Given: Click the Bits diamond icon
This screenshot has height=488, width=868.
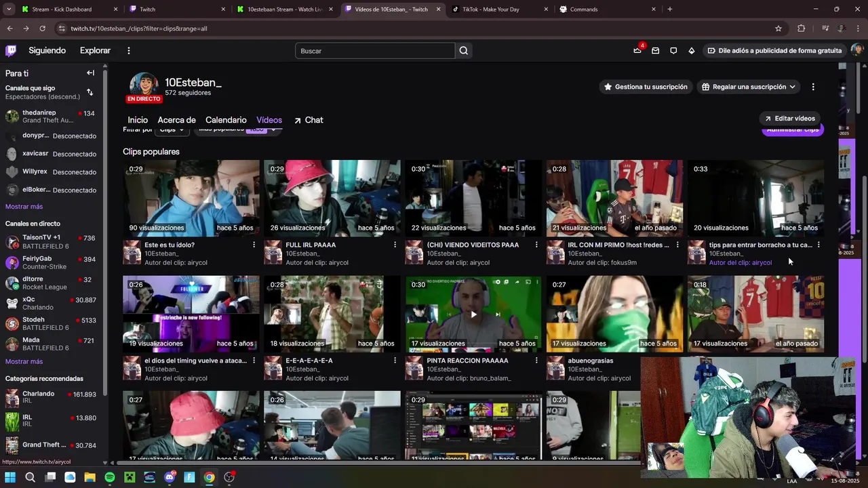Looking at the screenshot, I should (x=691, y=50).
